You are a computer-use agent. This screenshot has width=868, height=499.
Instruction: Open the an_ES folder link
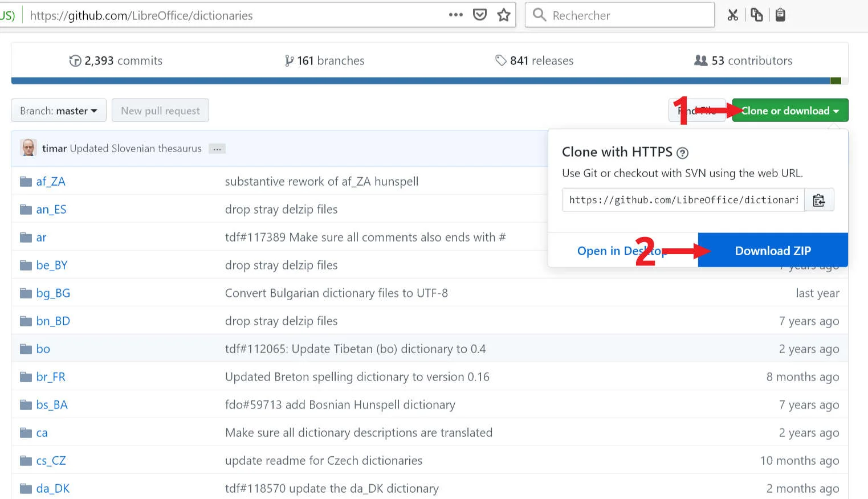(x=51, y=210)
